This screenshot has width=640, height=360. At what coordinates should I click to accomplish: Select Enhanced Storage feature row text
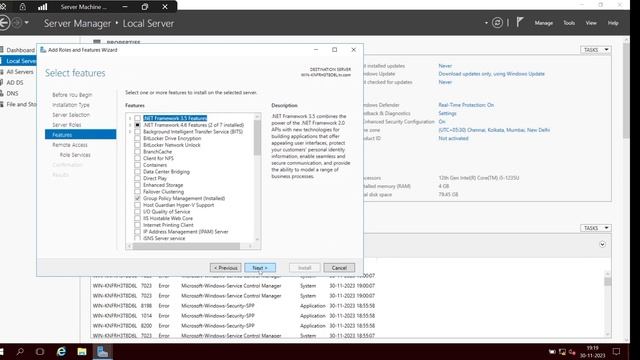pos(163,185)
